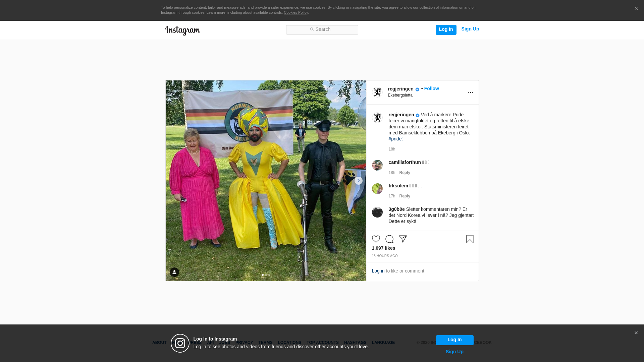The image size is (644, 362).
Task: Open regjeringen profile avatar in header
Action: 377,92
